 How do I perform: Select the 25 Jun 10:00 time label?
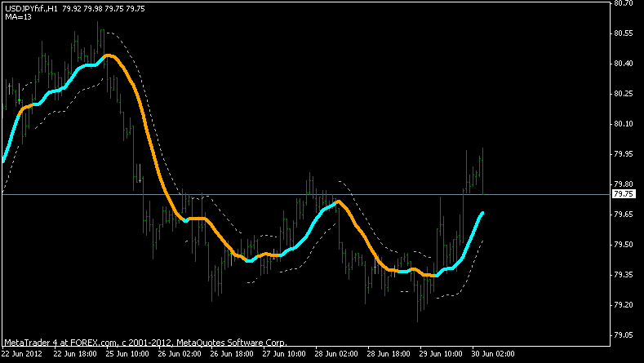point(128,355)
